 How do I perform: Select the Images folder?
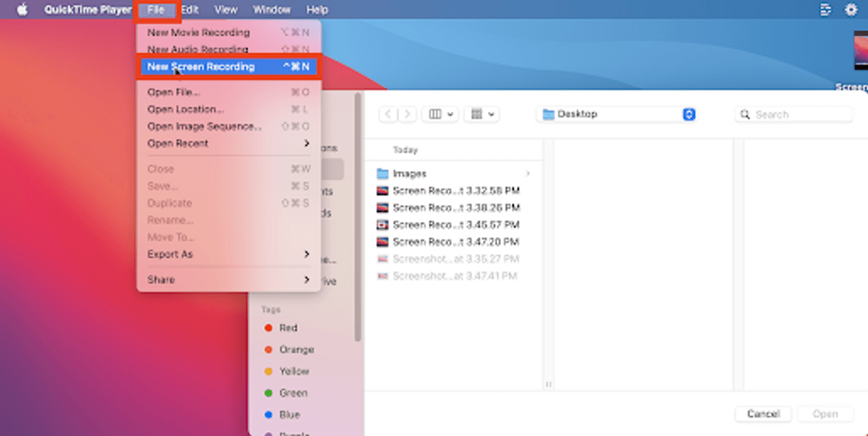(409, 174)
